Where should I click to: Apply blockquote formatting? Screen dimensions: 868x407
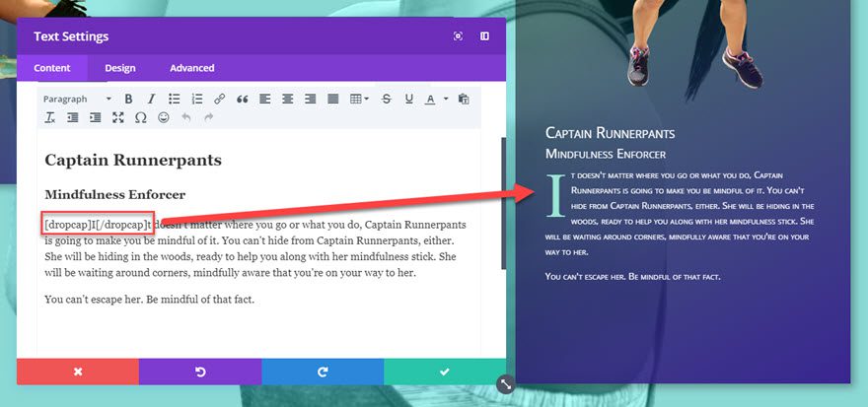(242, 99)
